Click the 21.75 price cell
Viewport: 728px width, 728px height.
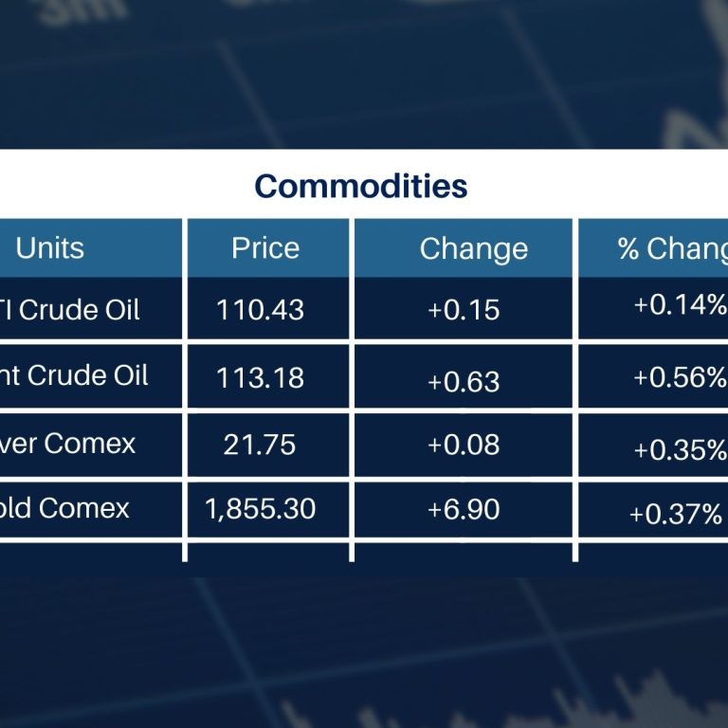pos(260,444)
